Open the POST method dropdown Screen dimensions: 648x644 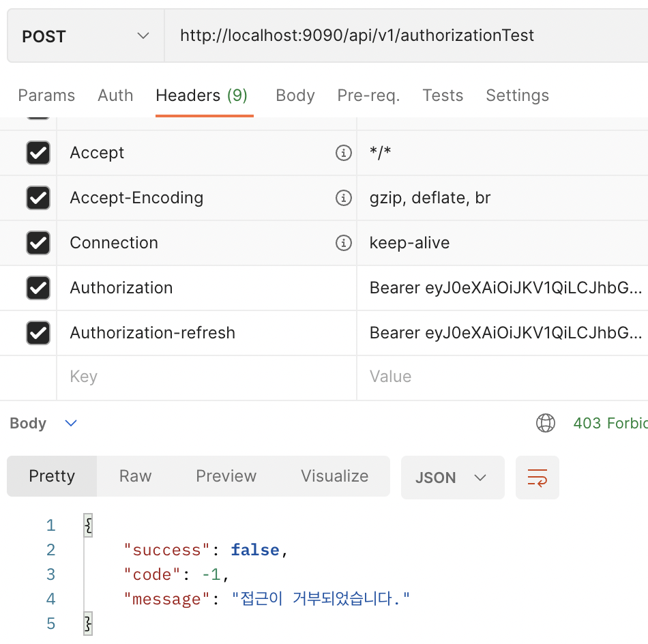click(x=85, y=36)
